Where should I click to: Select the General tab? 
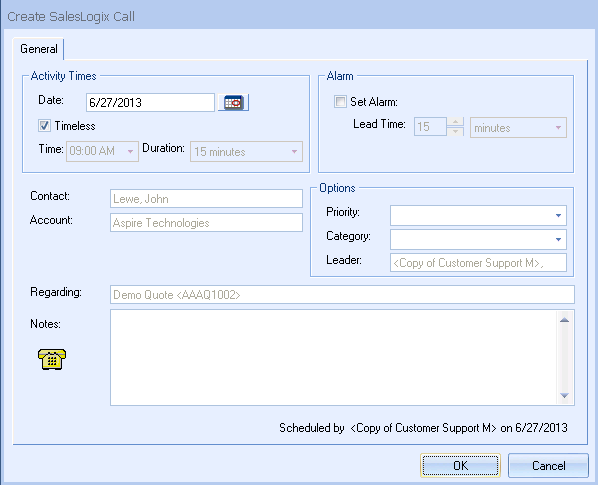[x=39, y=49]
